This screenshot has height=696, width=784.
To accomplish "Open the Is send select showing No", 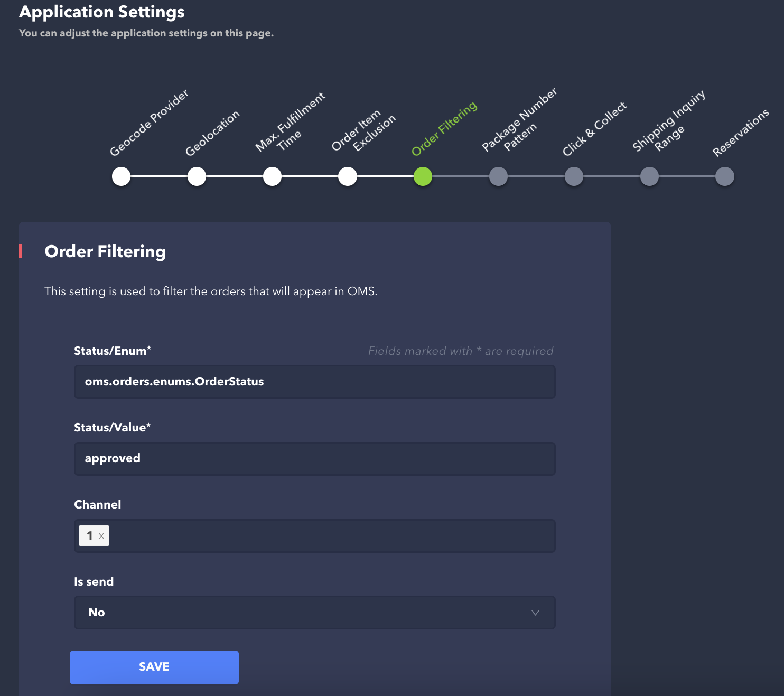I will (x=306, y=613).
